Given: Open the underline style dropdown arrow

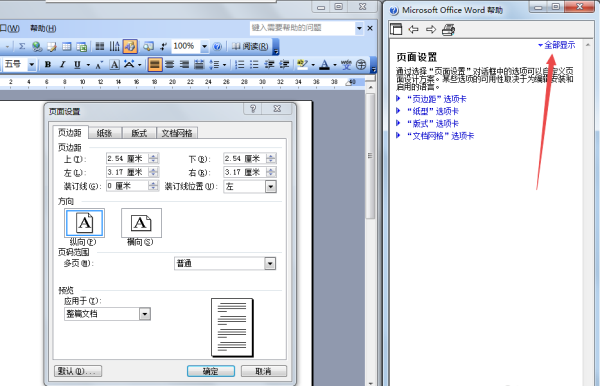Looking at the screenshot, I should 88,65.
